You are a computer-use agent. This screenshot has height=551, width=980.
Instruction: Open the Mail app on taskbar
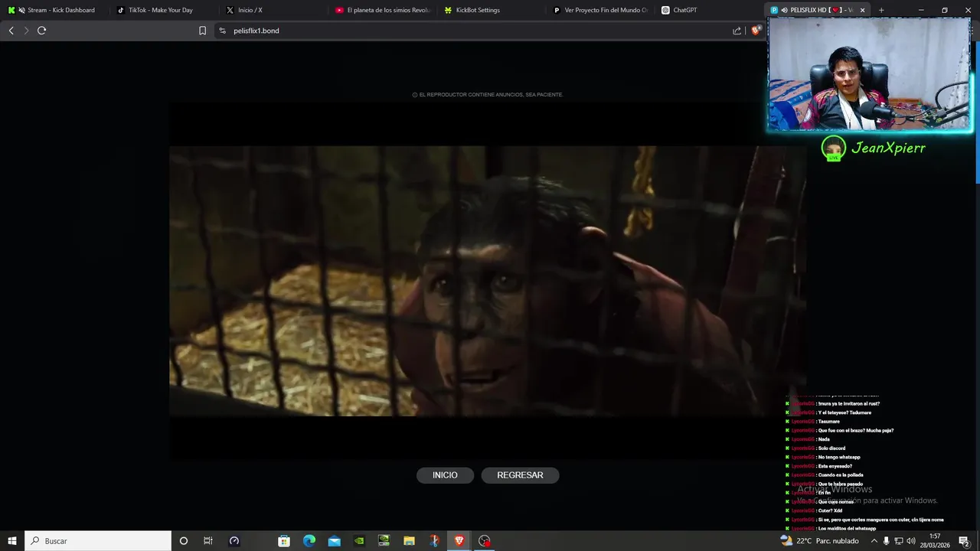[x=335, y=541]
